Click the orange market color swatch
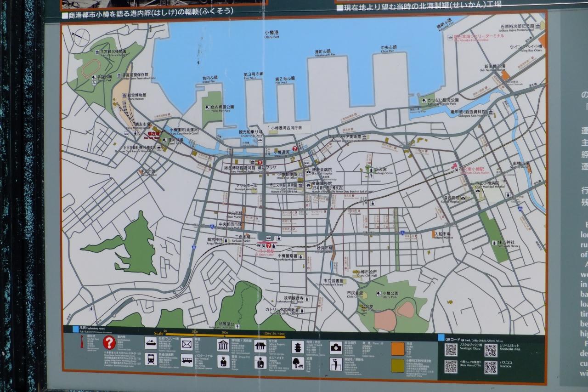The width and height of the screenshot is (588, 392). coord(398,349)
